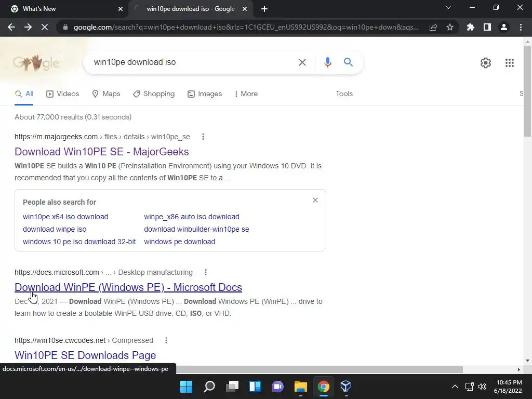Open Google quick settings gear
Viewport: 532px width, 399px height.
(x=486, y=63)
